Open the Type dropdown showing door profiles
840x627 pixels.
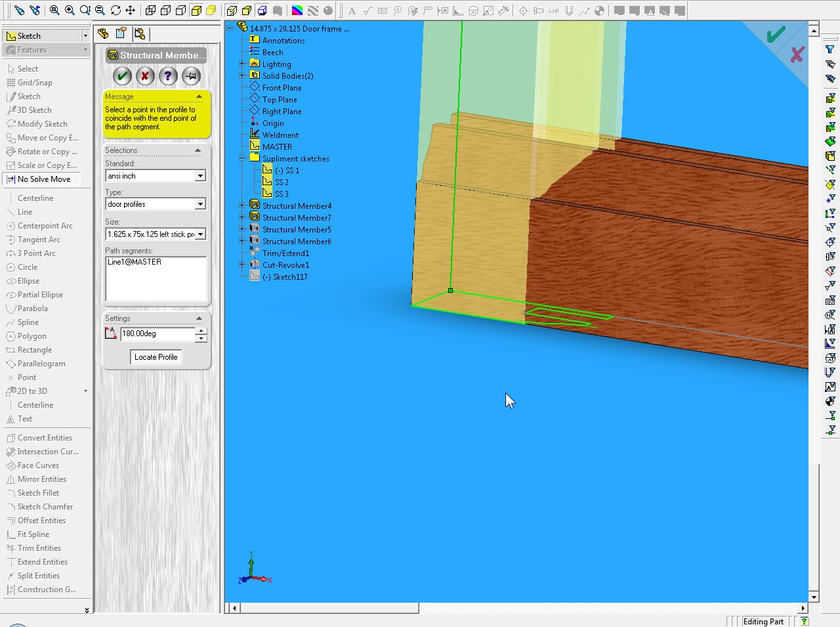tap(200, 204)
